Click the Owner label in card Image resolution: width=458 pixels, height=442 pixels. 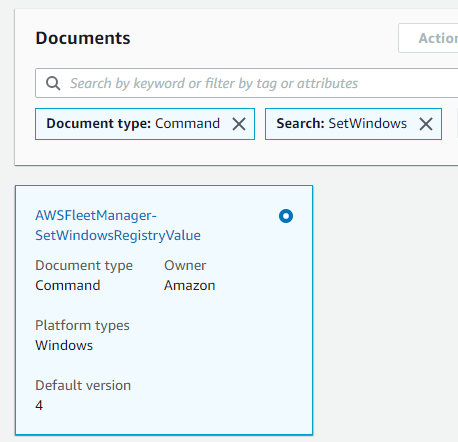click(x=185, y=265)
